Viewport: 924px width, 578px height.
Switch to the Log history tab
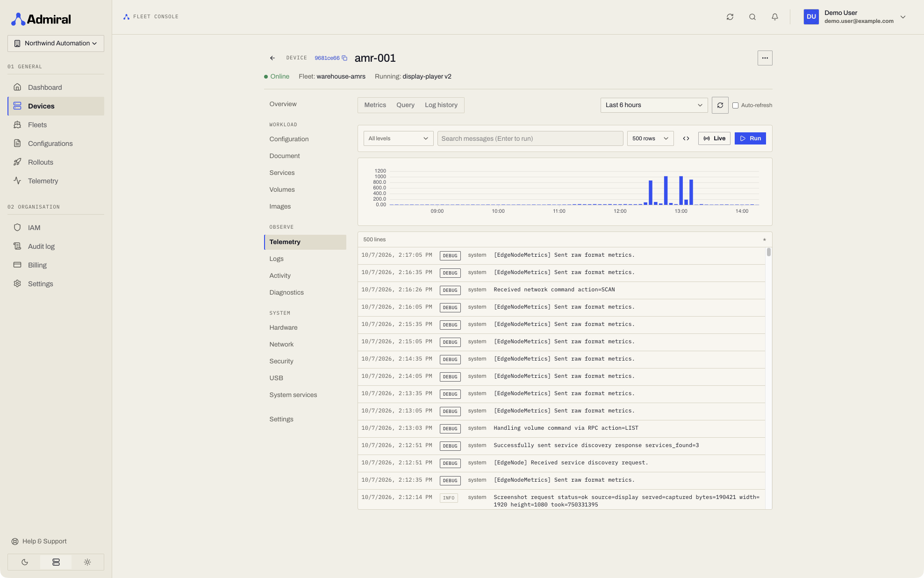pos(441,105)
